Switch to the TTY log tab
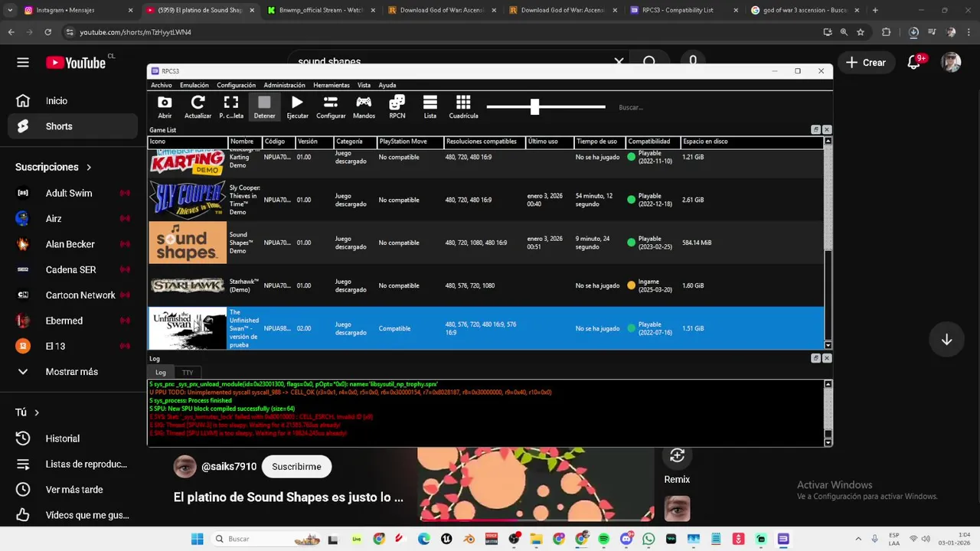The image size is (980, 551). 188,373
